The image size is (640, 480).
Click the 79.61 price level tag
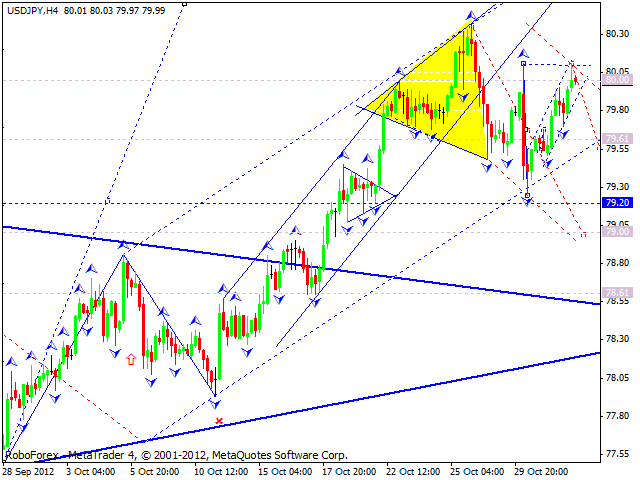tap(617, 139)
